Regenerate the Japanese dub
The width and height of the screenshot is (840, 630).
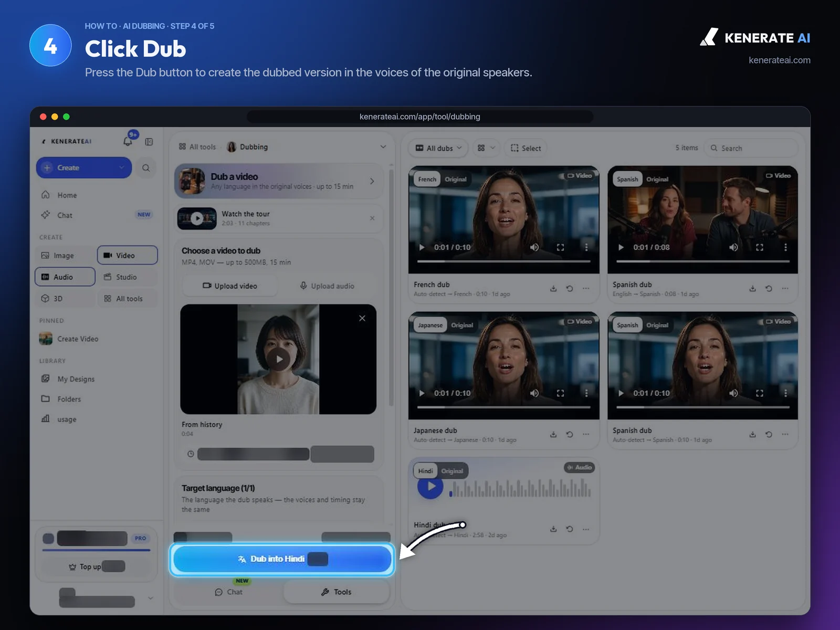[x=570, y=434]
